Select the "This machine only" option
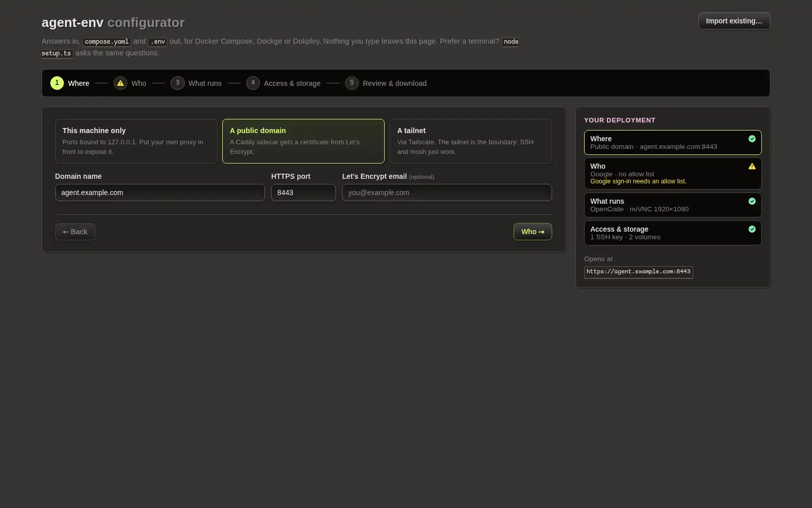812x508 pixels. click(136, 141)
